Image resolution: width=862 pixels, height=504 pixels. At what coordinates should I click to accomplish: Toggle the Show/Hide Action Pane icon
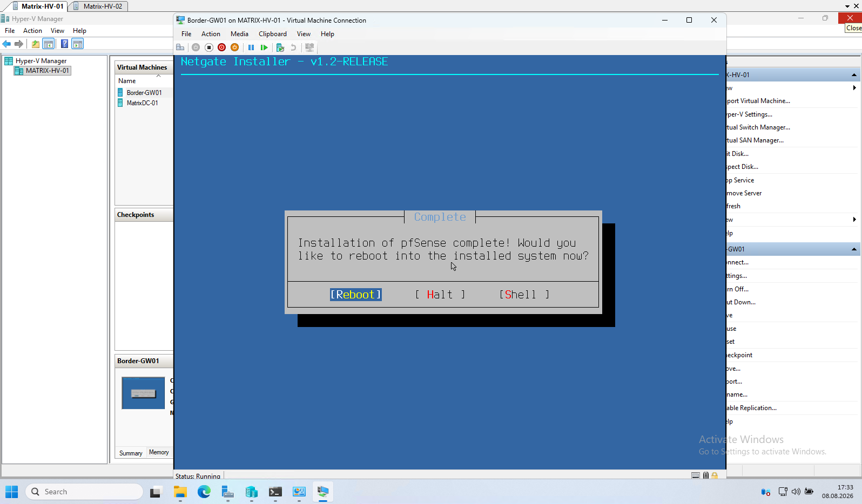(78, 44)
